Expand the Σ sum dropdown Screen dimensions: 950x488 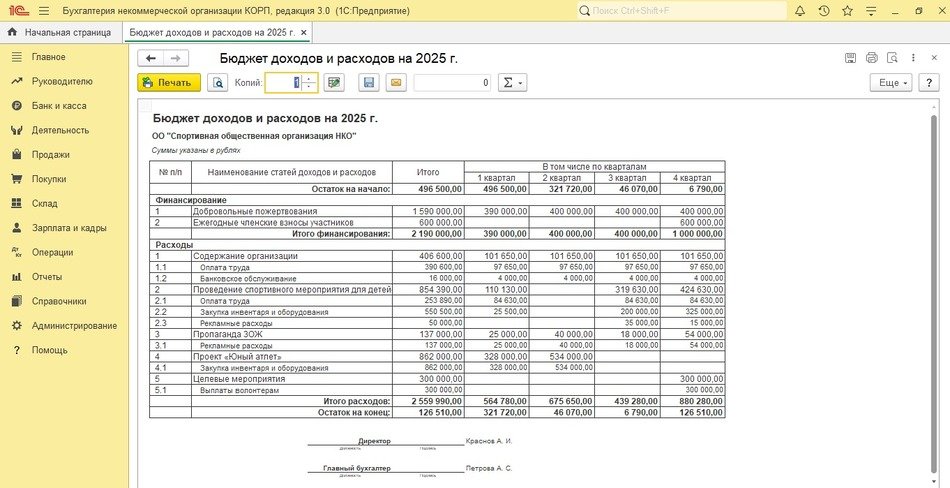pos(512,83)
